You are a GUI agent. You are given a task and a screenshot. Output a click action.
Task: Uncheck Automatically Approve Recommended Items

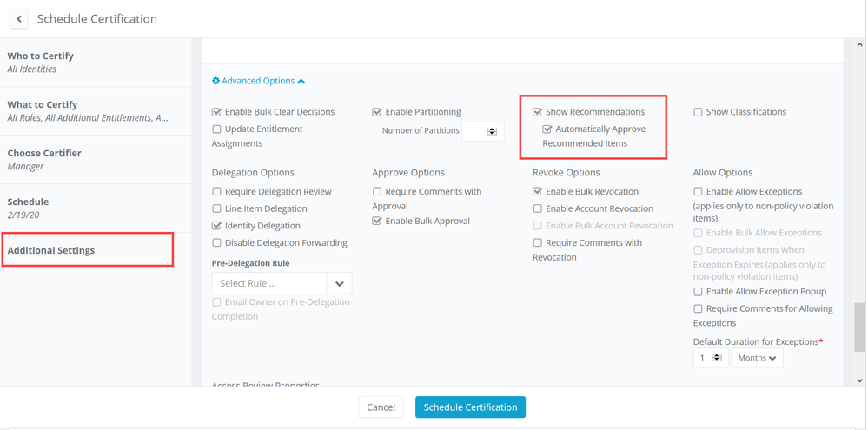tap(547, 129)
